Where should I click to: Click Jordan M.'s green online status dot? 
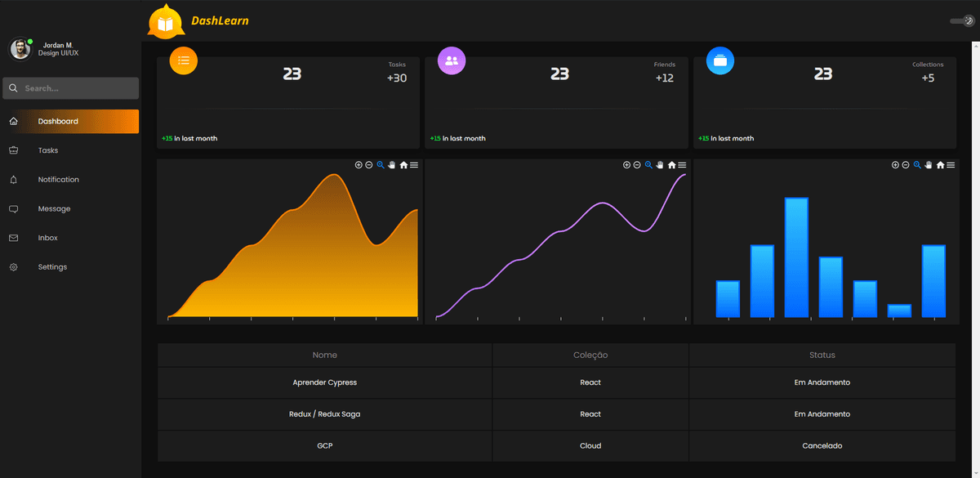coord(29,39)
